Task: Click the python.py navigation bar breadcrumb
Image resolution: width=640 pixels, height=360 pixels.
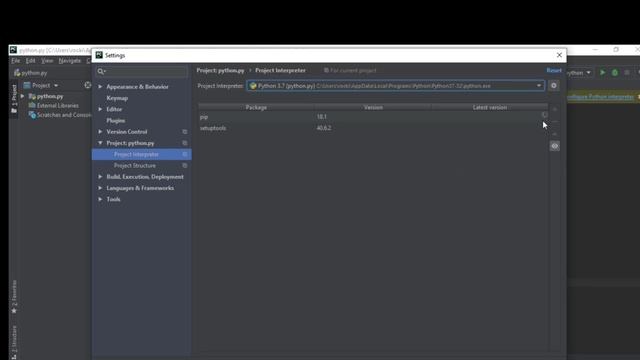Action: (31, 73)
